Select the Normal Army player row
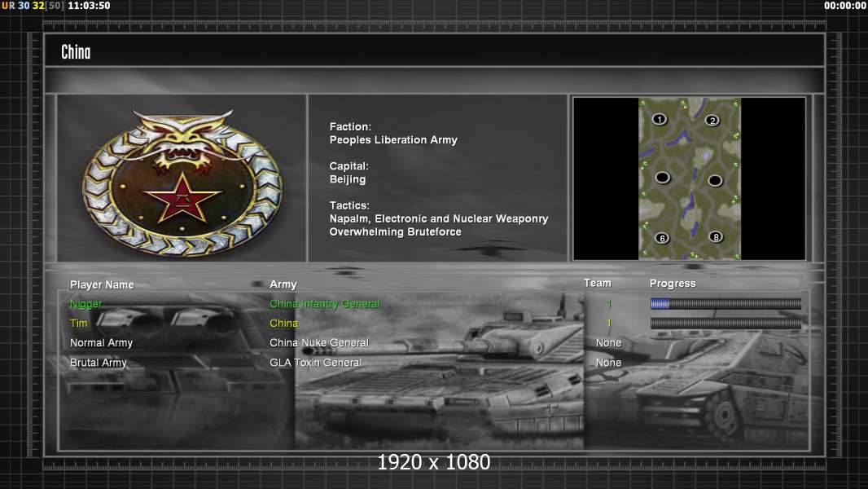The image size is (868, 489). (x=101, y=343)
